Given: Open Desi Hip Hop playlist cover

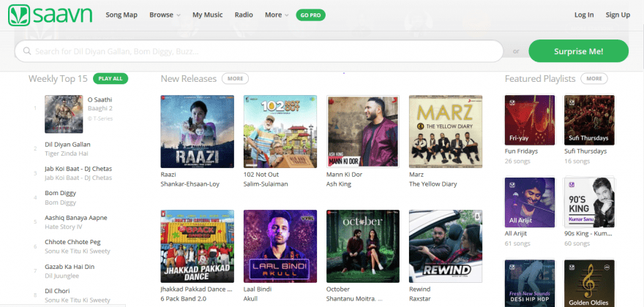Looking at the screenshot, I should (x=529, y=283).
